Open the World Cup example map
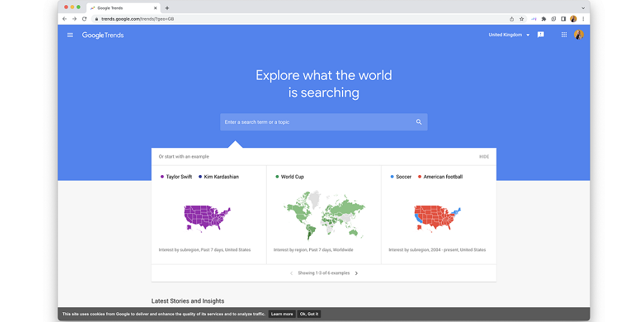Screen dimensions: 644x322 point(324,215)
